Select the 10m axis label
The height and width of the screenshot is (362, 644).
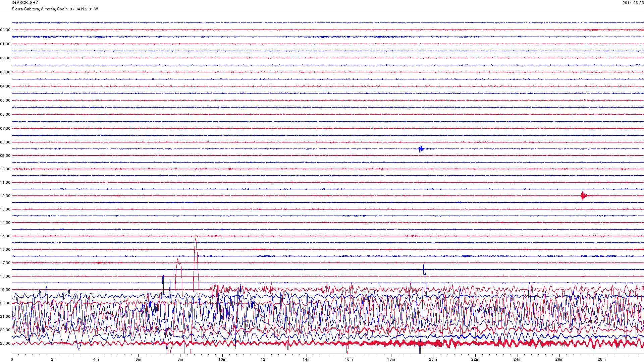[x=222, y=360]
